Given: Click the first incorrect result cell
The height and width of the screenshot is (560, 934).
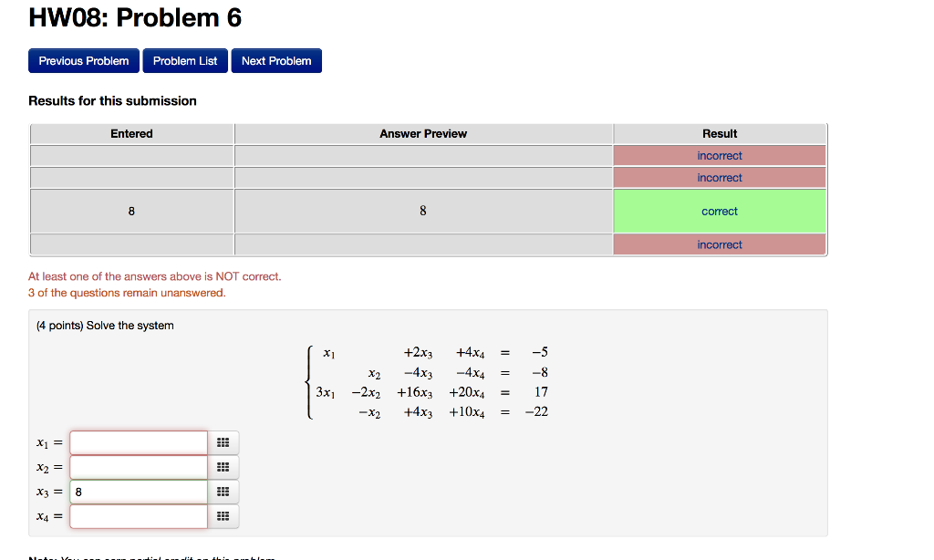Looking at the screenshot, I should coord(719,155).
